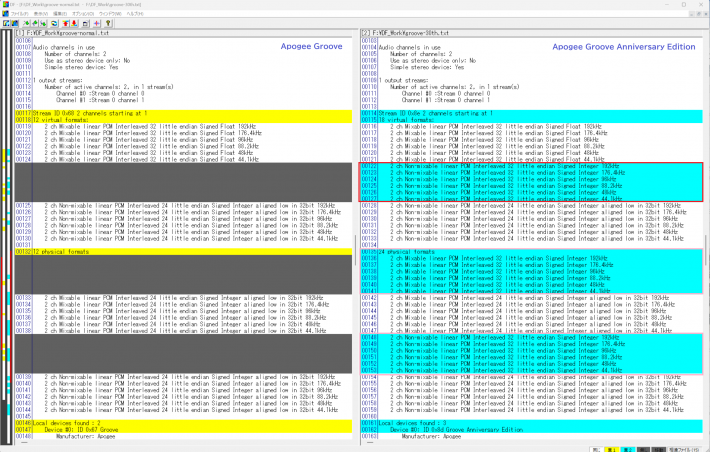Open the 表示(V) menu
The height and width of the screenshot is (452, 710).
pos(41,14)
